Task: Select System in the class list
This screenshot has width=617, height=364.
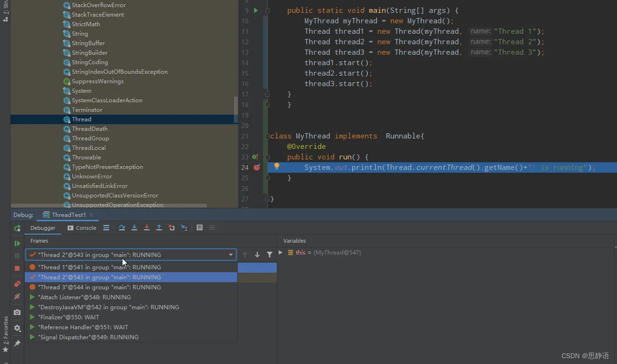Action: pos(81,91)
